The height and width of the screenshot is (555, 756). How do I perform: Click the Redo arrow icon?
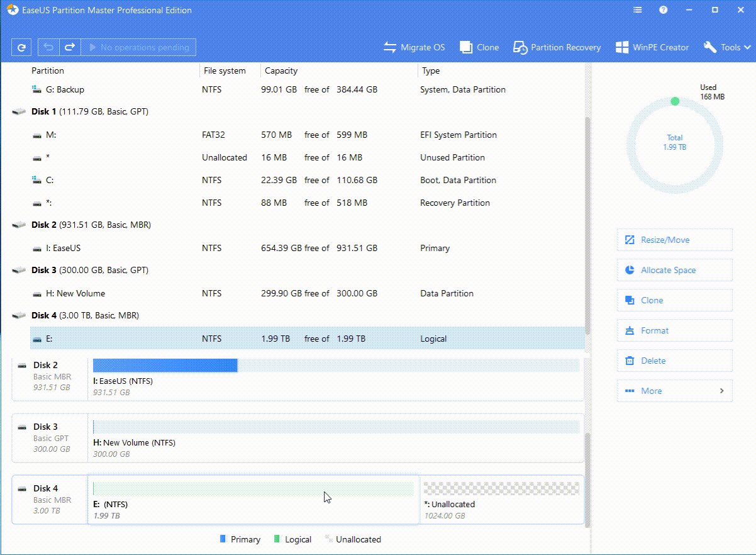click(70, 47)
